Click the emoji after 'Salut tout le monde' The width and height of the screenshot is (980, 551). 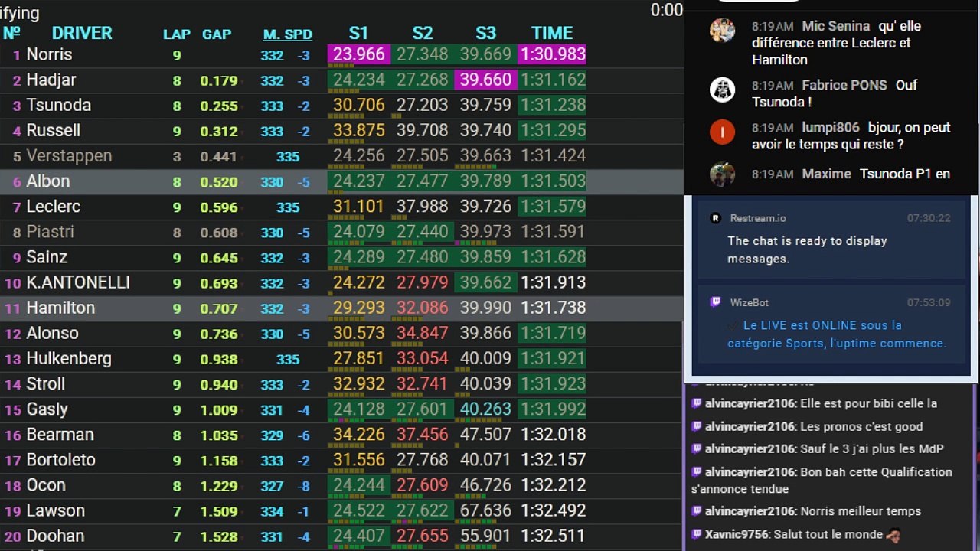892,535
